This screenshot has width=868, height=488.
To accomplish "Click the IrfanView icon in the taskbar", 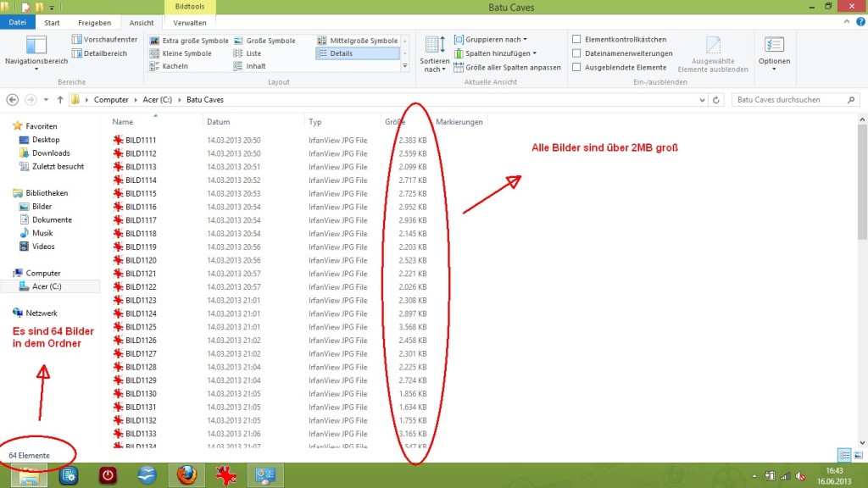I will tap(225, 475).
